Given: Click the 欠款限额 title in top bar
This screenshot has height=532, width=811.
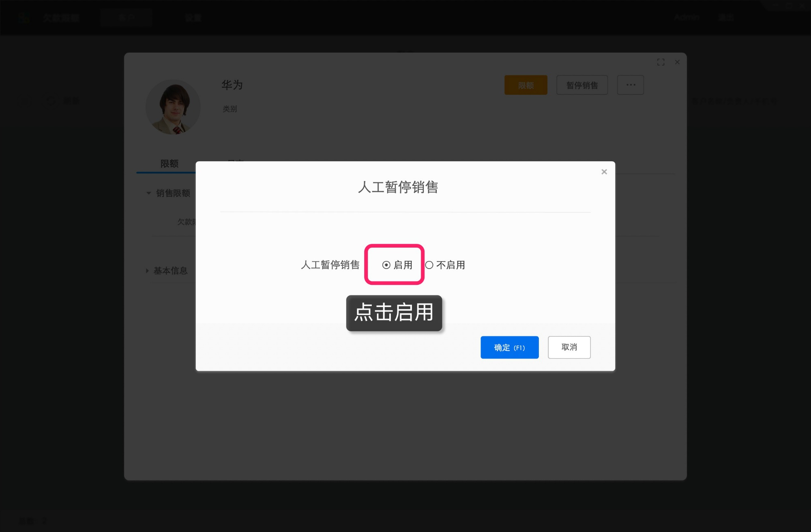Looking at the screenshot, I should tap(62, 17).
